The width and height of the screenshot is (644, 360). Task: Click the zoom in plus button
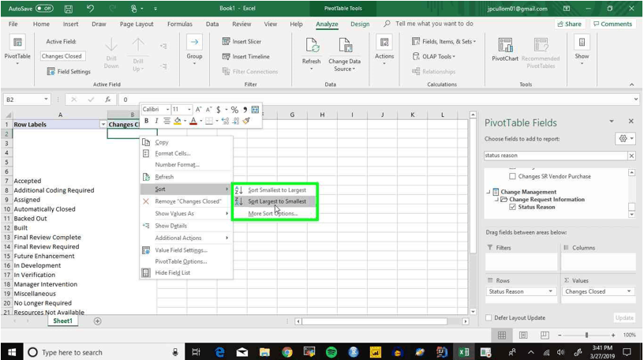tap(613, 336)
